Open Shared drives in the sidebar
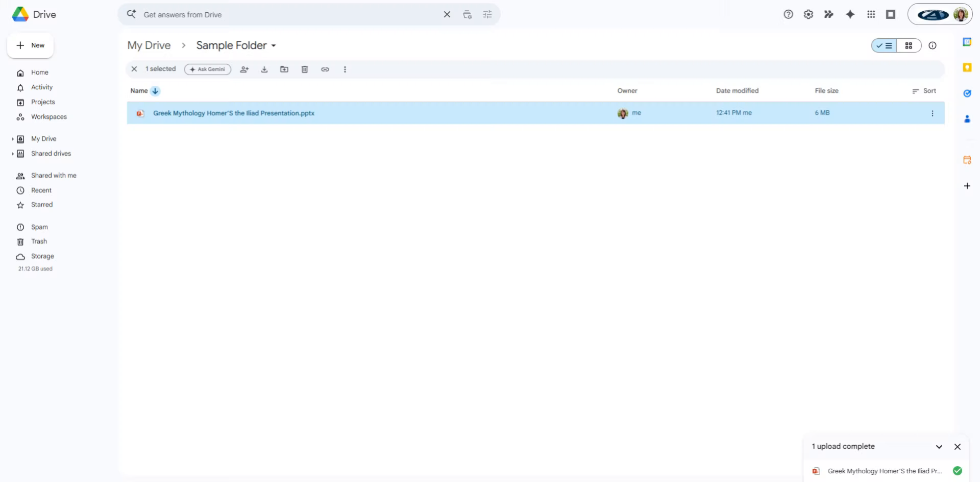This screenshot has height=482, width=980. pos(51,154)
